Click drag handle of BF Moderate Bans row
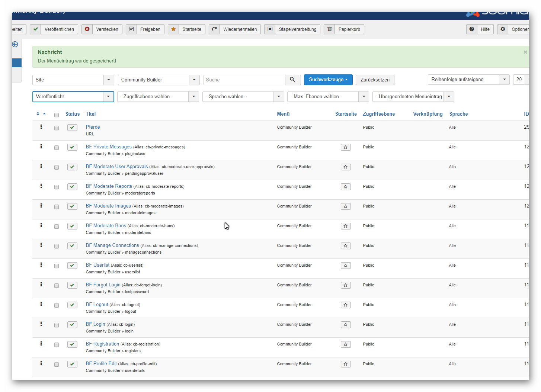Viewport: 541px width, 392px height. coord(41,225)
